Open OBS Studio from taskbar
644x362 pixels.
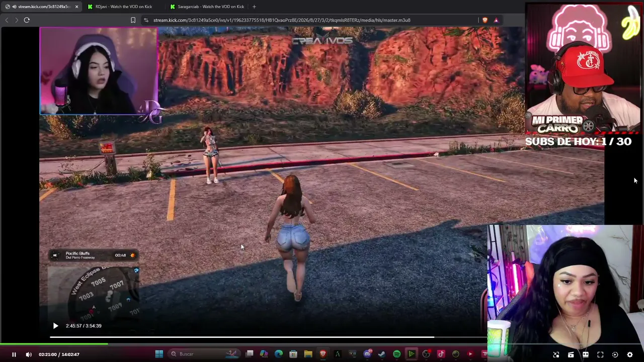[x=426, y=354]
